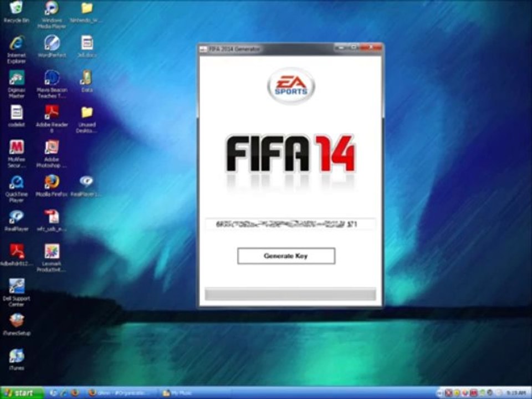Select the QuickTime Player icon

16,188
